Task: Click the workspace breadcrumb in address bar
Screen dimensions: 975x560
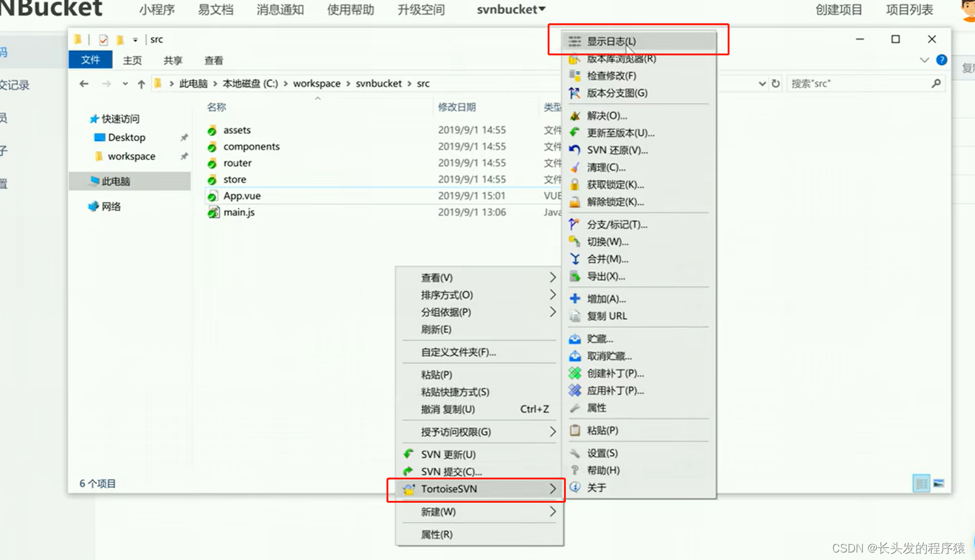Action: [317, 84]
